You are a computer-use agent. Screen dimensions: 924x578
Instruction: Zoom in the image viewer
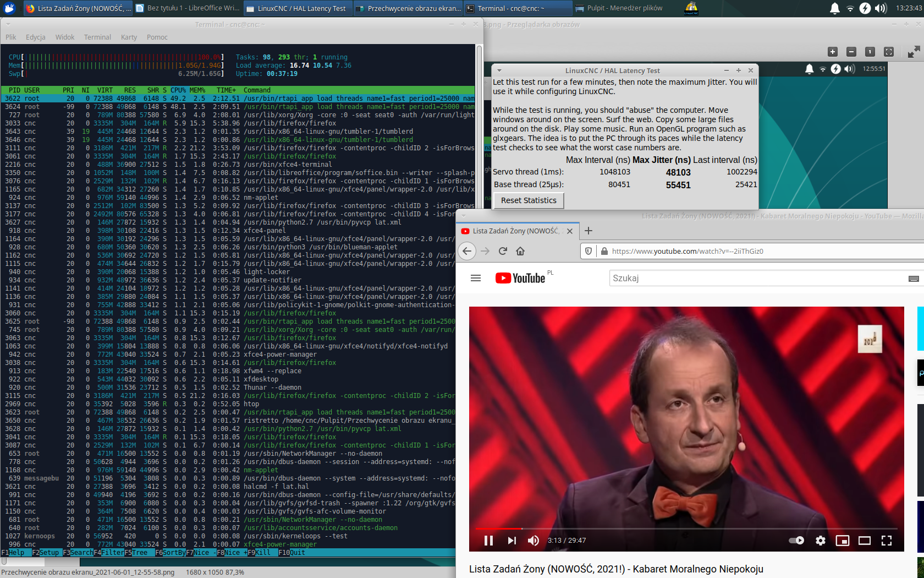tap(833, 52)
